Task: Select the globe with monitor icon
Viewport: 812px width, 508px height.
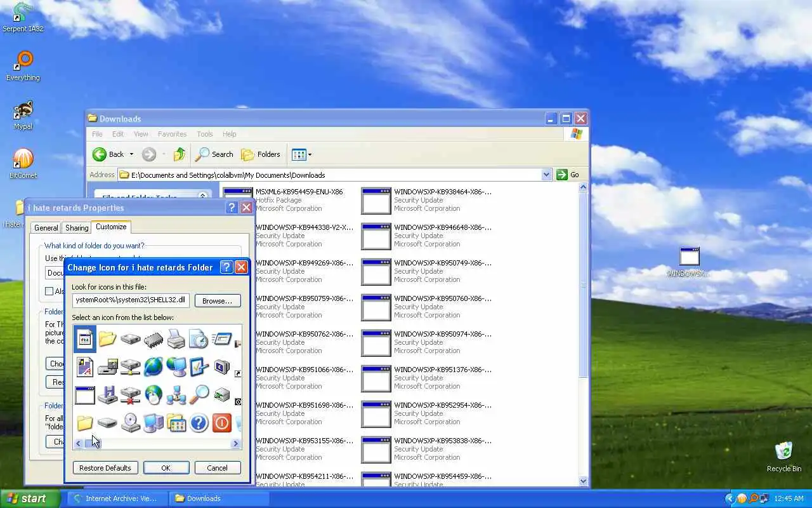Action: point(176,367)
